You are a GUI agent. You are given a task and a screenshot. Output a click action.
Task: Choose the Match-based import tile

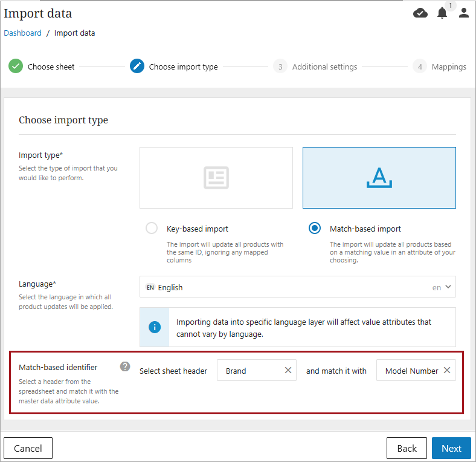point(379,178)
